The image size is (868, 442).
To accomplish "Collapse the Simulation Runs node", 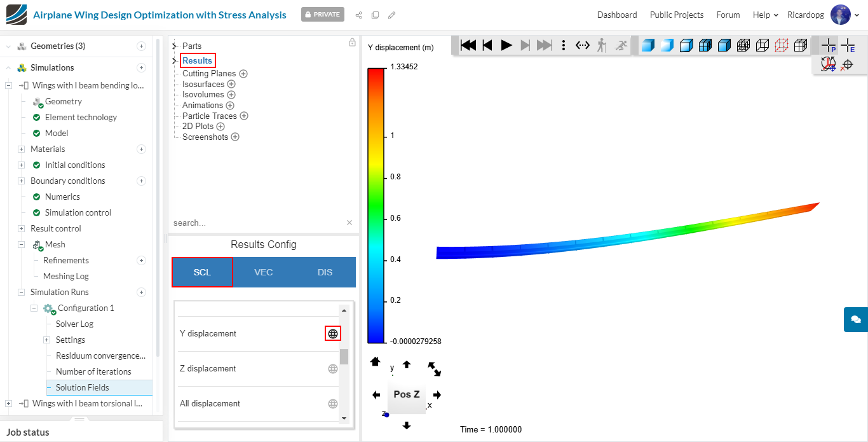I will [21, 292].
